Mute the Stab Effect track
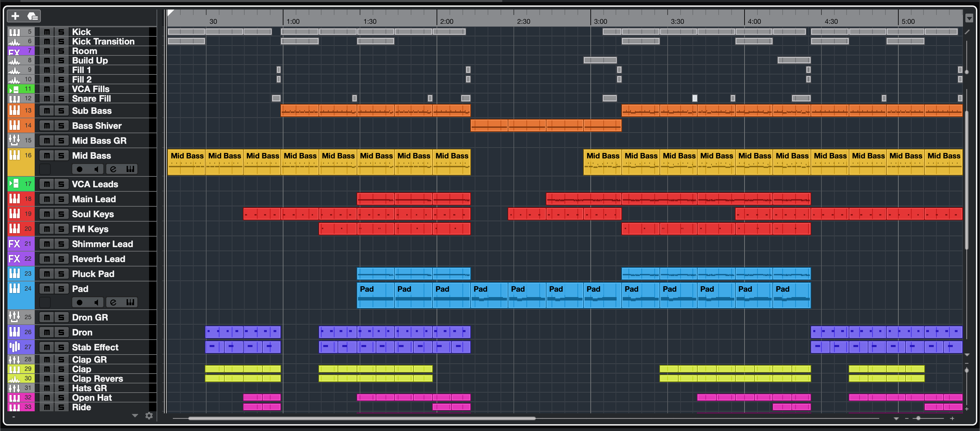980x431 pixels. point(47,347)
